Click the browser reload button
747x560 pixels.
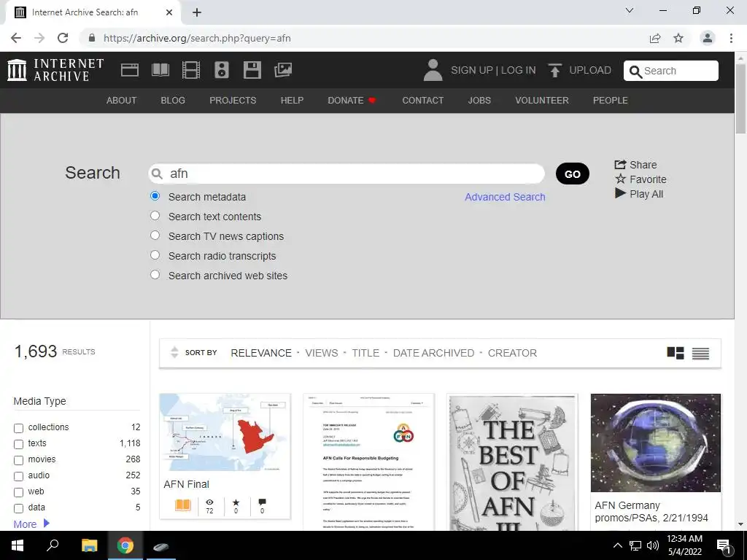click(x=63, y=38)
